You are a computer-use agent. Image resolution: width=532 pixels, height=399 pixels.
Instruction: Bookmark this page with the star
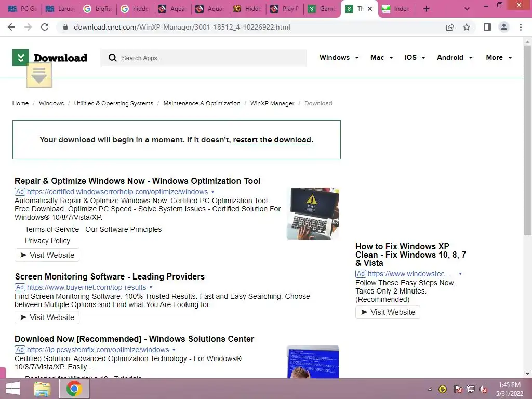coord(467,27)
